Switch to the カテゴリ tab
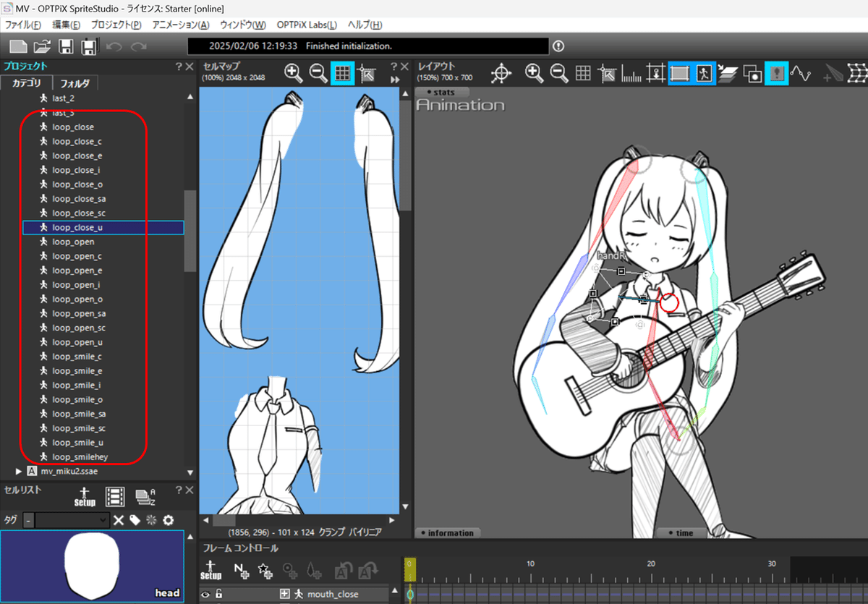868x604 pixels. pyautogui.click(x=26, y=83)
